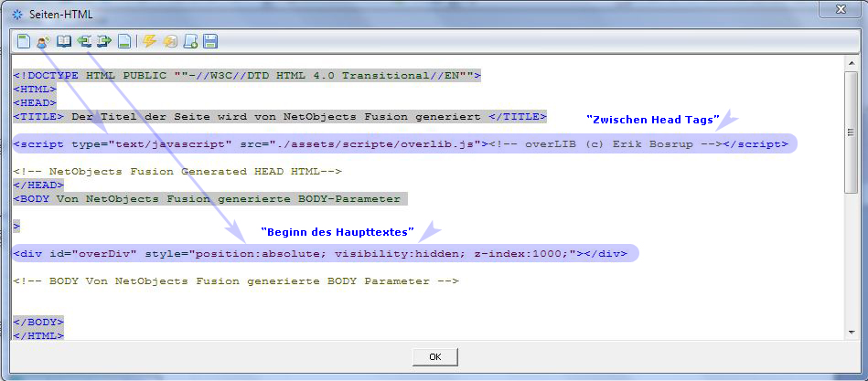Click the right green arrow toolbar icon

(x=104, y=41)
